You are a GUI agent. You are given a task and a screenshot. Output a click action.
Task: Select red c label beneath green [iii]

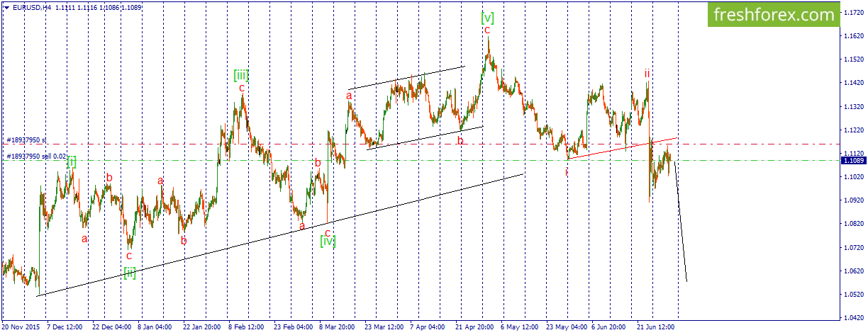(x=242, y=87)
